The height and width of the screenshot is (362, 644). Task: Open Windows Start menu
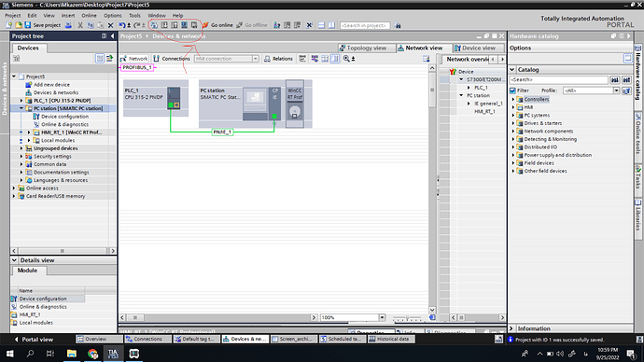click(x=9, y=354)
